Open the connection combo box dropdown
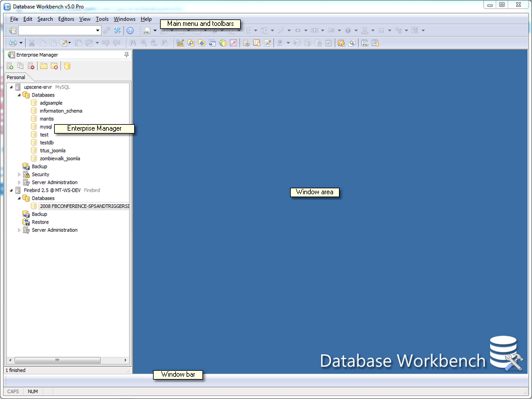Screen dimensions: 532x399 coord(98,31)
